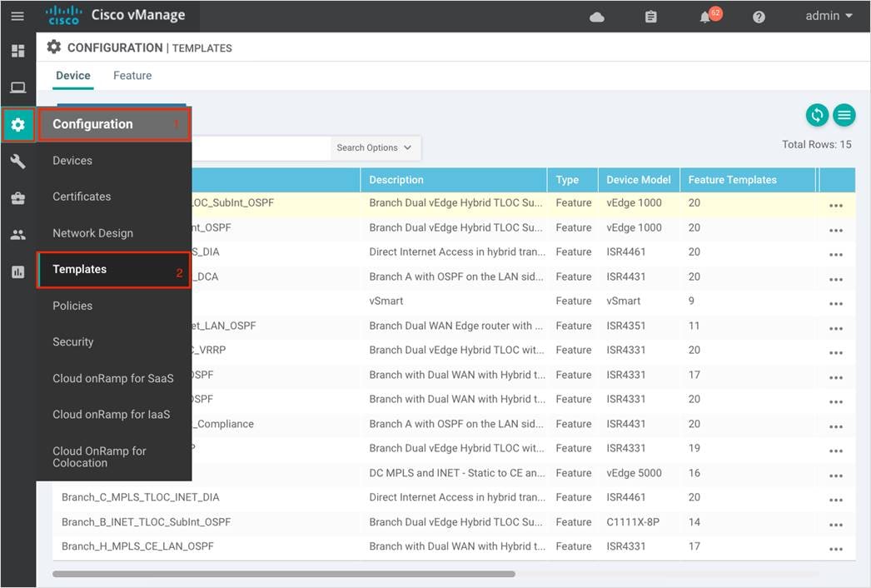Open more actions for vEdge 5000 row
871x588 pixels.
835,476
